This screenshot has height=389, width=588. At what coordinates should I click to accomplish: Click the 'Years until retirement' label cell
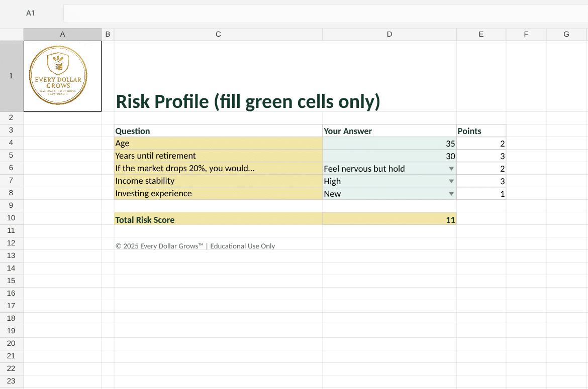[x=218, y=156]
